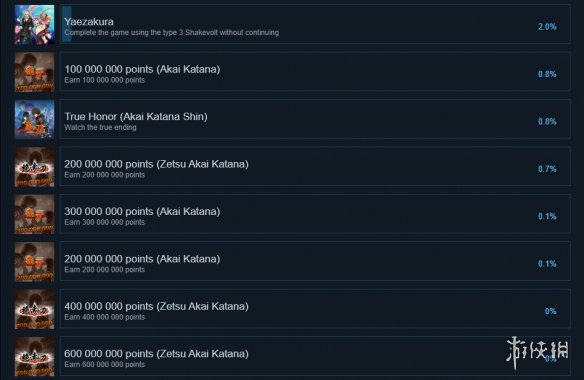
Task: Click the 300 000 000 points Akai Katana icon
Action: pos(34,214)
